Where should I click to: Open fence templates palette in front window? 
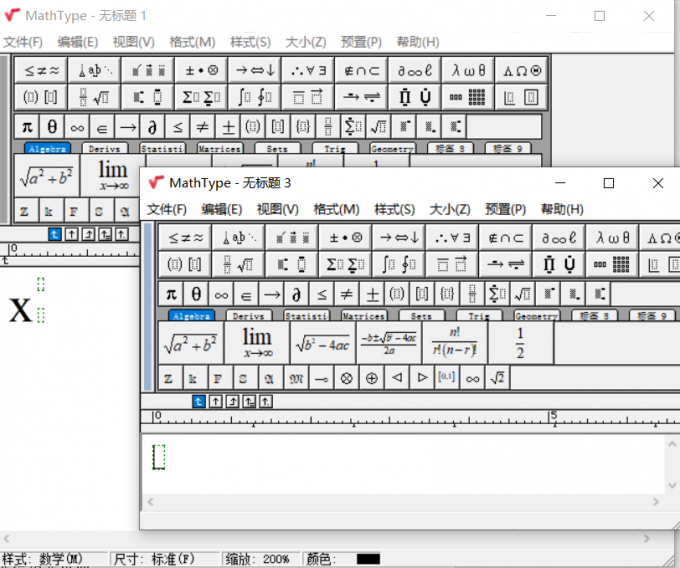[185, 264]
